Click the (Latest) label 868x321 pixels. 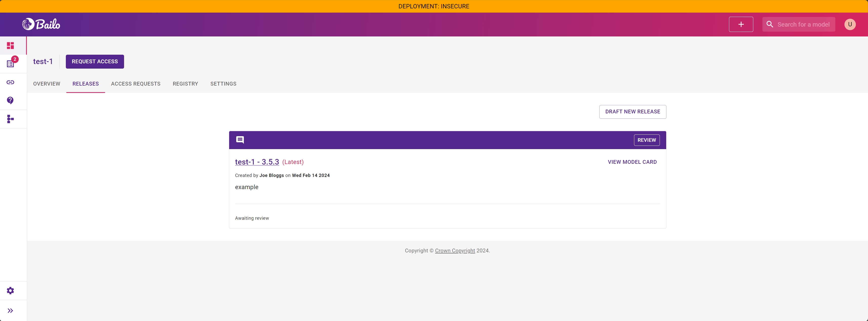coord(293,162)
